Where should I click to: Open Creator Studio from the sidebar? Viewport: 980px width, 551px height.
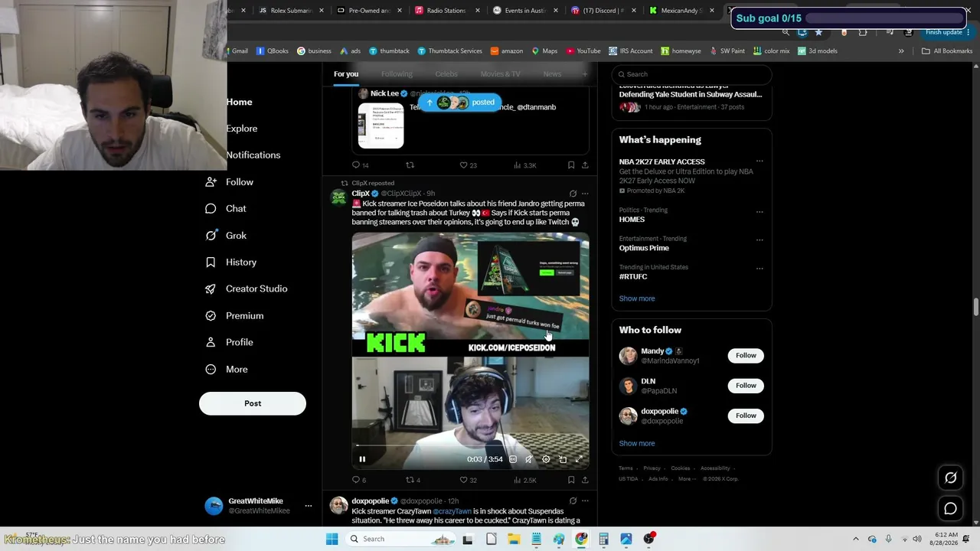(246, 289)
